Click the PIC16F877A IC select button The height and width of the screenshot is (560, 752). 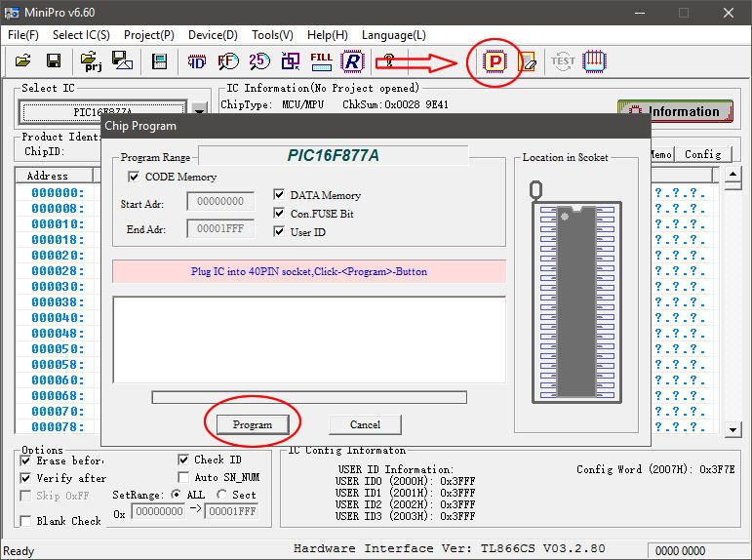pos(102,112)
